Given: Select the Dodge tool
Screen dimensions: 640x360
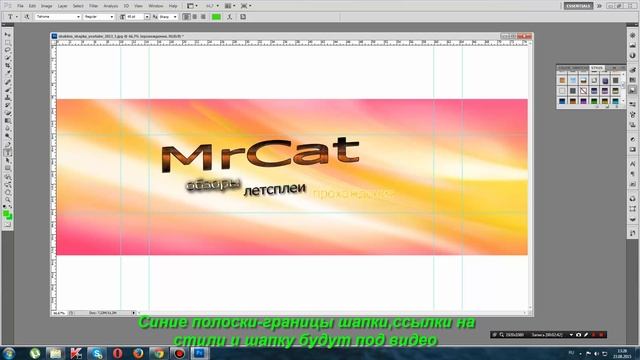Looking at the screenshot, I should 8,136.
